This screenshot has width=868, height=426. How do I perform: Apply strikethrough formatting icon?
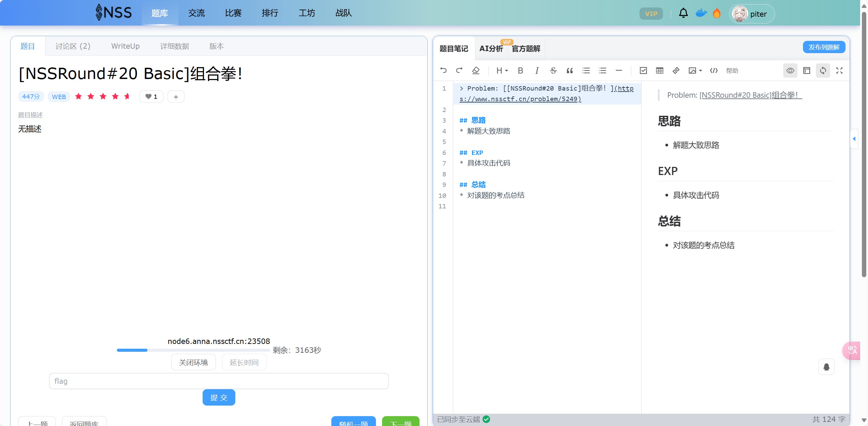coord(553,70)
